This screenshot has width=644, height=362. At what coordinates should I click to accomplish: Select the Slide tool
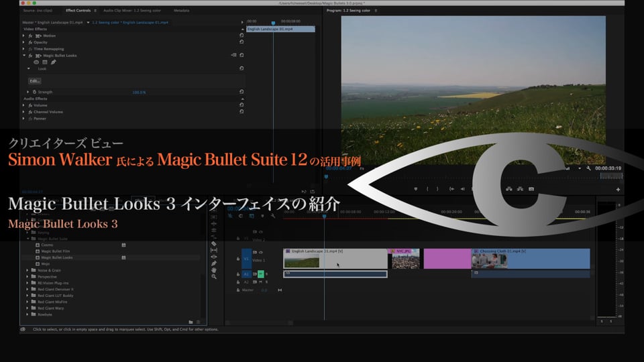tap(214, 257)
